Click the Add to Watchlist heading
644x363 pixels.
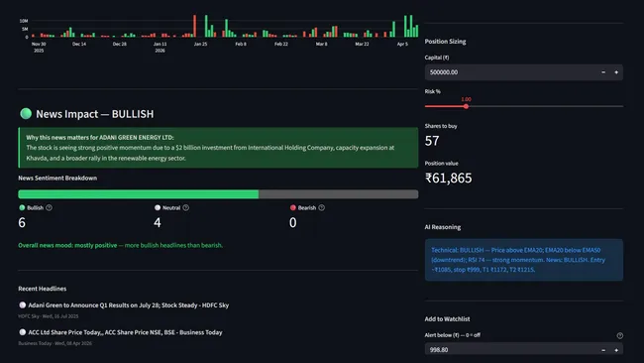point(447,319)
